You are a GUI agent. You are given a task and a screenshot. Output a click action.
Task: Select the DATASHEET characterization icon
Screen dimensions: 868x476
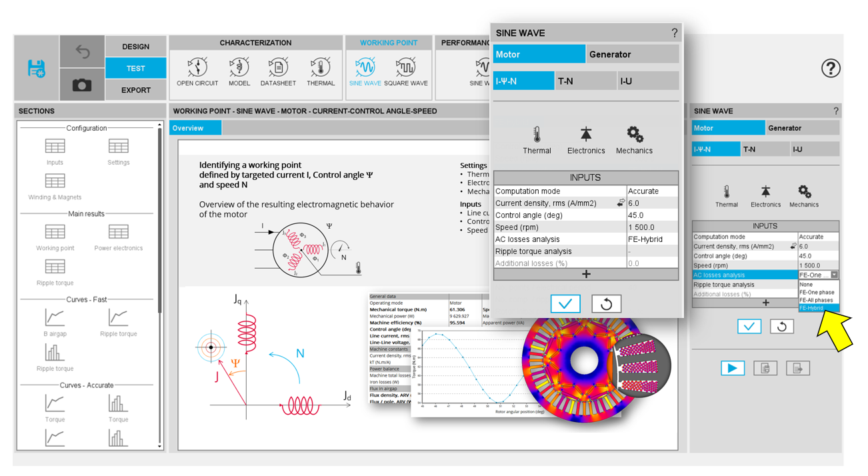pos(278,71)
